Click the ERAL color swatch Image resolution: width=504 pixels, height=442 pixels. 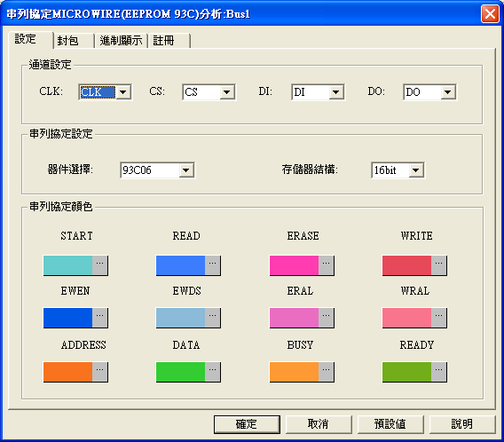tap(294, 318)
